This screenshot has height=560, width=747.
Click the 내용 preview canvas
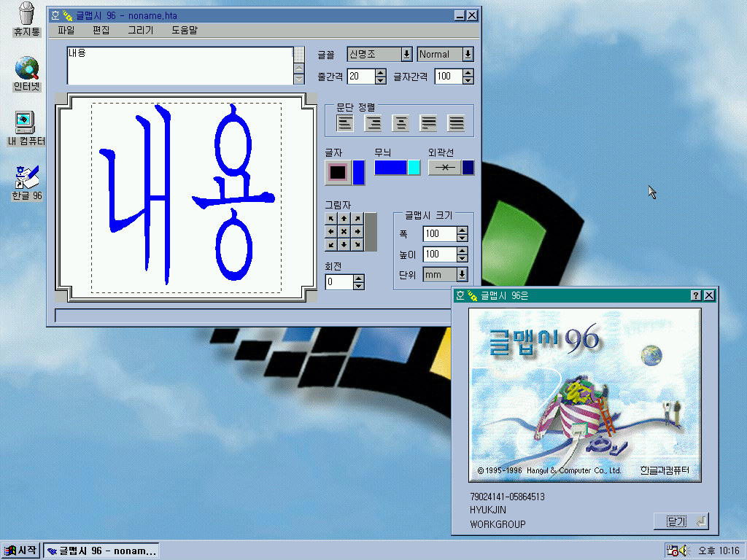pos(186,197)
